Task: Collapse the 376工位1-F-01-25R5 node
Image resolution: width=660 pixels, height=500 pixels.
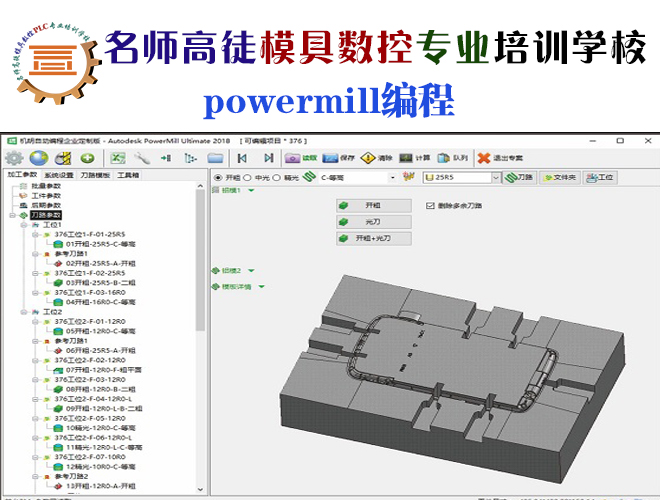Action: (35, 234)
